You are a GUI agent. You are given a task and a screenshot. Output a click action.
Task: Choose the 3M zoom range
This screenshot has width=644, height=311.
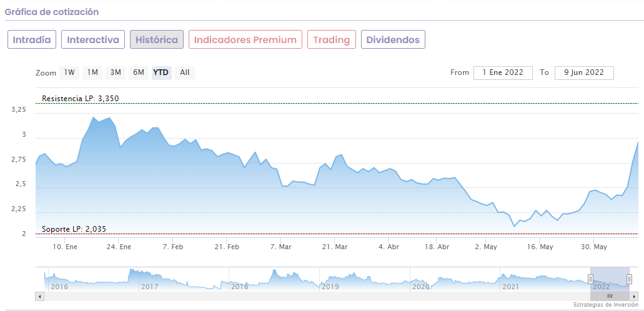pyautogui.click(x=116, y=72)
